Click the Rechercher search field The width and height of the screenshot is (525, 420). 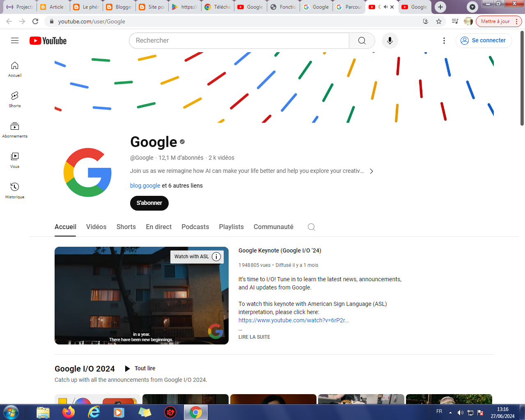coord(239,41)
